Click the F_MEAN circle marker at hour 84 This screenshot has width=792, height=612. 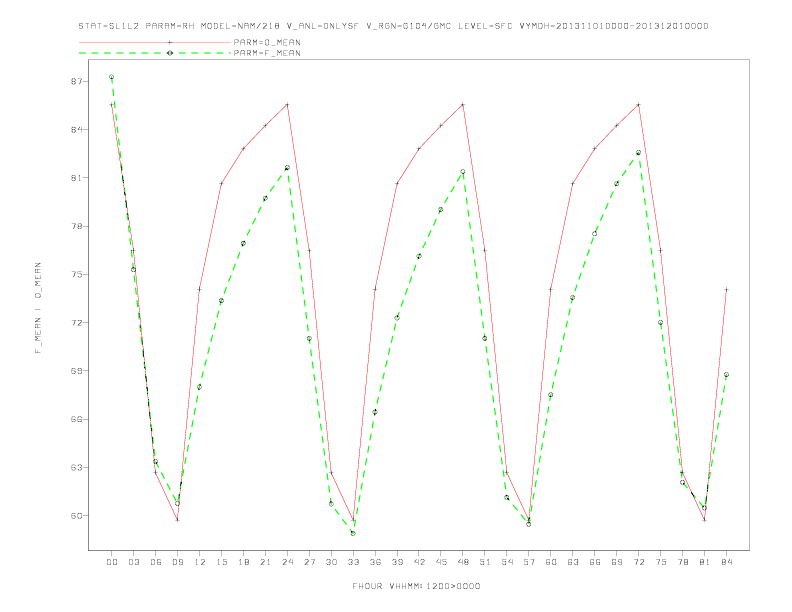(x=726, y=375)
